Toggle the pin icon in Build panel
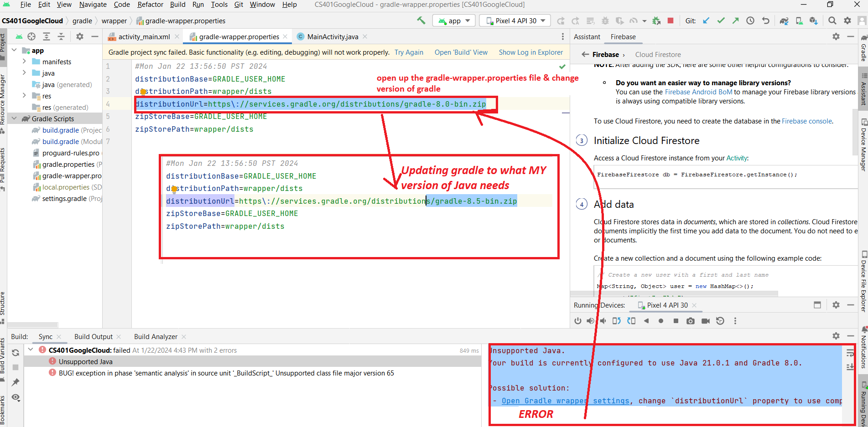This screenshot has width=868, height=427. [16, 382]
